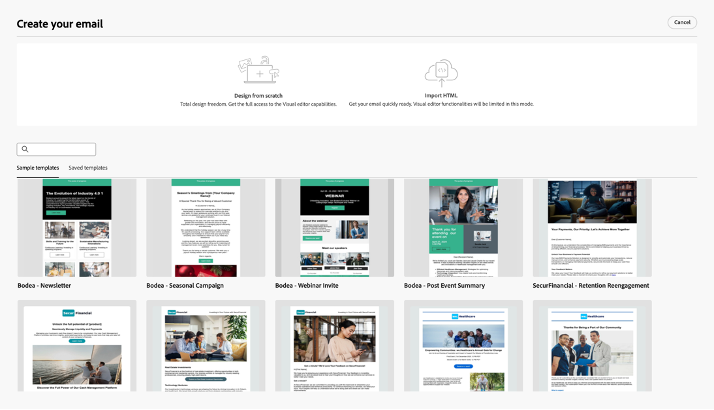Switch to the Saved templates tab
The height and width of the screenshot is (410, 714).
(x=88, y=168)
